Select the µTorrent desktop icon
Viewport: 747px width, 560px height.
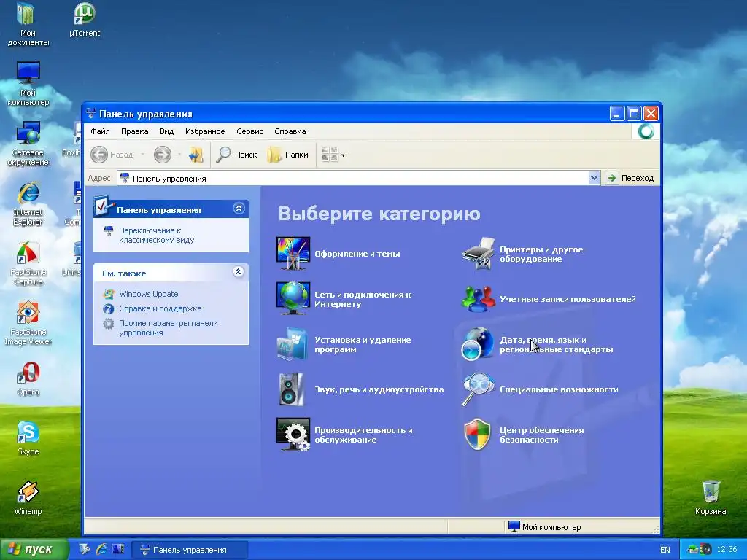point(85,20)
